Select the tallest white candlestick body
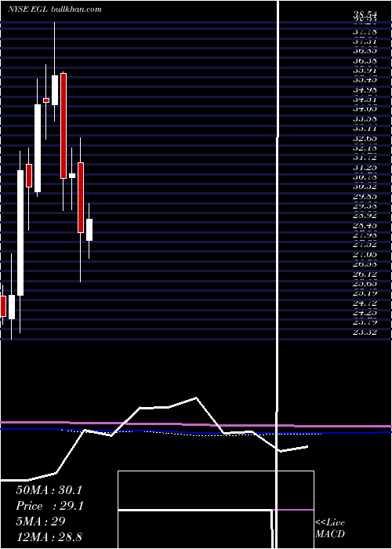392x549 pixels. 20,233
